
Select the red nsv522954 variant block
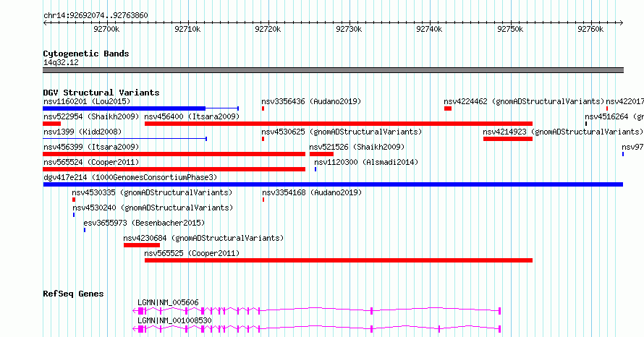point(52,124)
